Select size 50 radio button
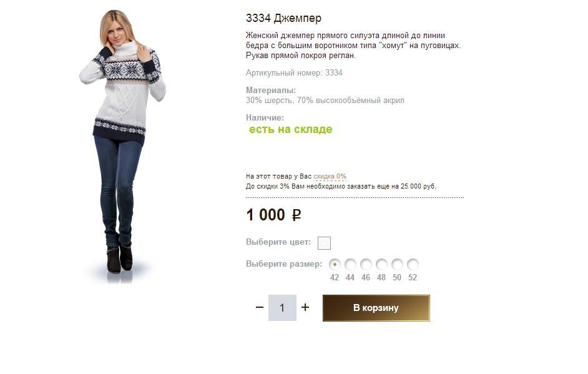The image size is (588, 374). coord(397,265)
